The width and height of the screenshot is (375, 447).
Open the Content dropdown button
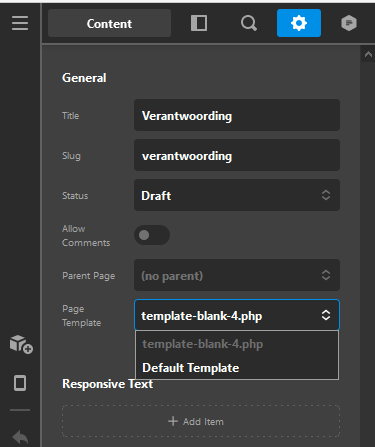tap(109, 23)
